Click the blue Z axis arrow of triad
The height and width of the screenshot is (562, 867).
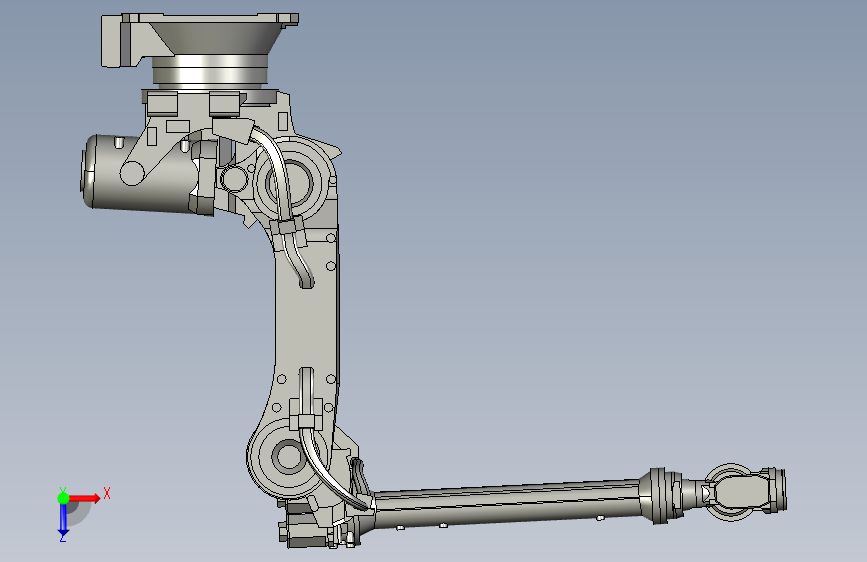point(63,520)
